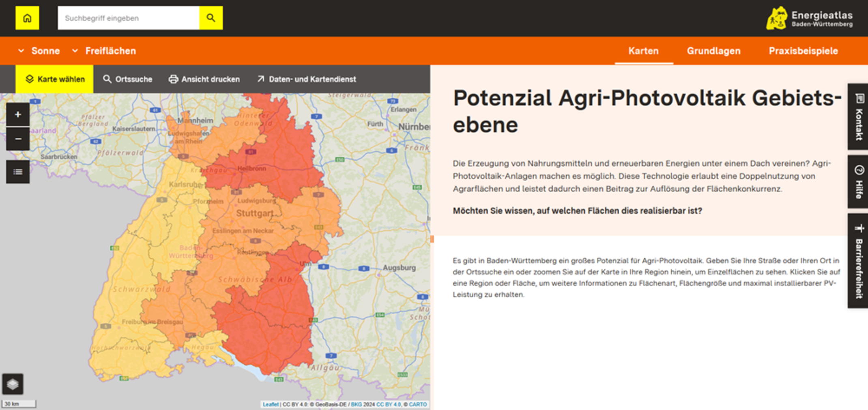Open the Kontakt side tab
The width and height of the screenshot is (868, 410).
(x=858, y=117)
